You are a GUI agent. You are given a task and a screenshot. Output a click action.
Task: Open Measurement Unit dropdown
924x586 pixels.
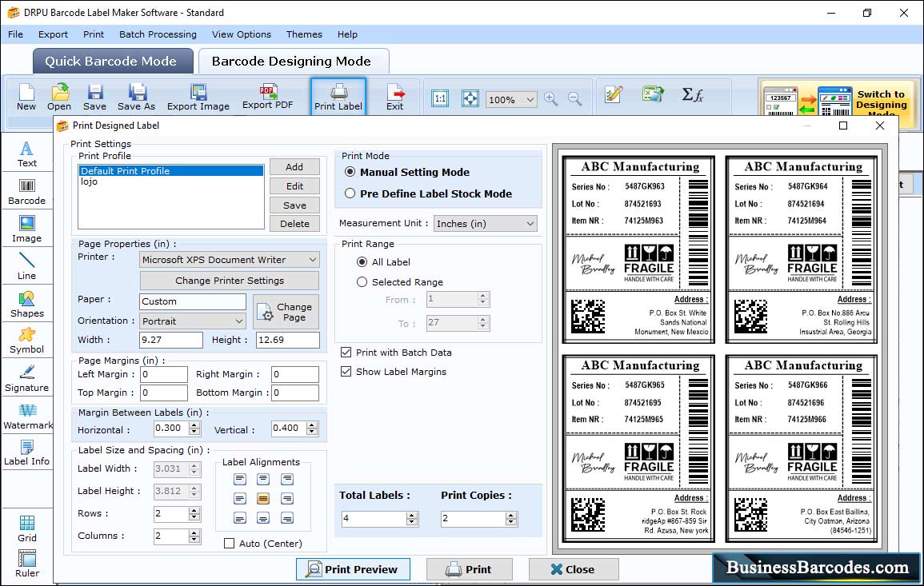coord(486,224)
